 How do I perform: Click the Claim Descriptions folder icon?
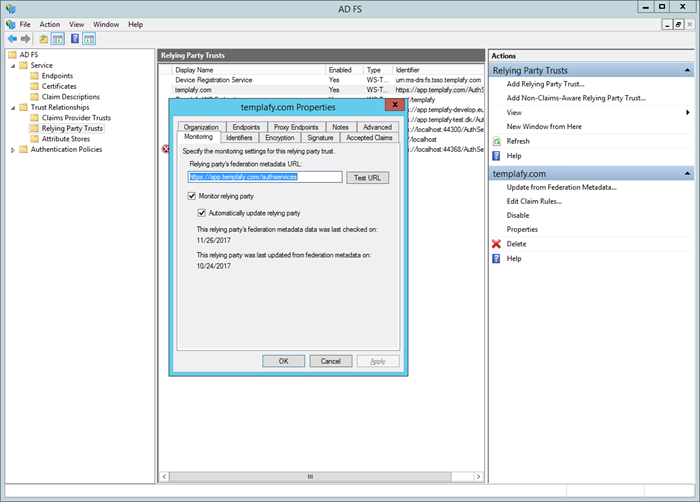click(x=34, y=97)
